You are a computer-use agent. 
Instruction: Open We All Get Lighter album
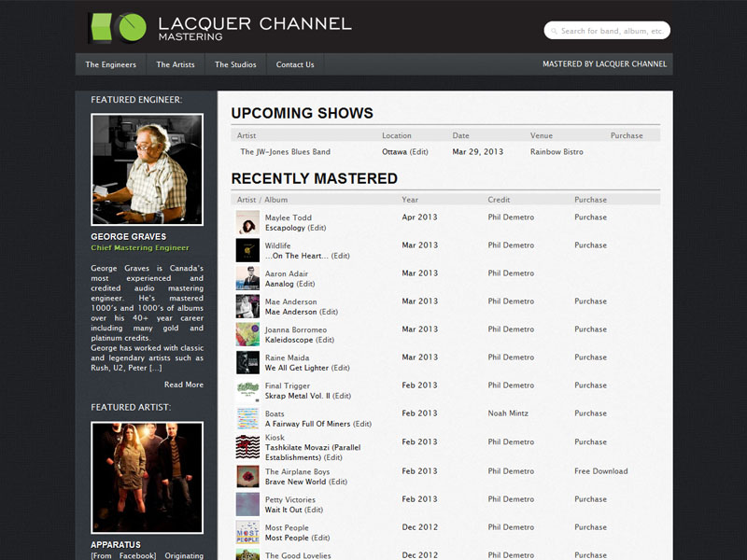pyautogui.click(x=297, y=368)
